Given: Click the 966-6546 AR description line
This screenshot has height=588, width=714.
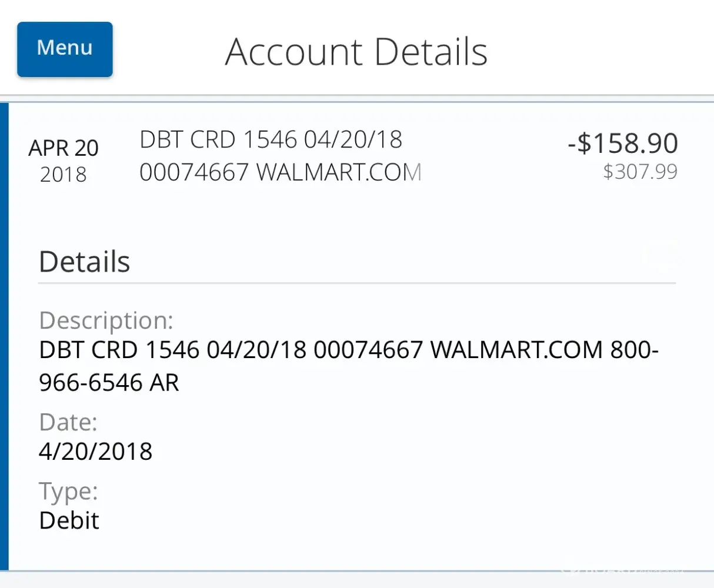Looking at the screenshot, I should (109, 383).
